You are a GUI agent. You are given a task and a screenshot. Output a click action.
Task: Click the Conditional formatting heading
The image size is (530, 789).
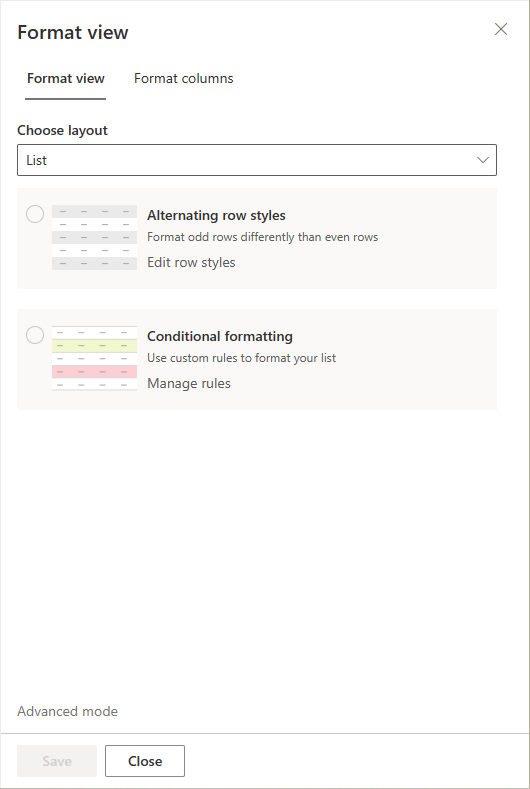[220, 336]
